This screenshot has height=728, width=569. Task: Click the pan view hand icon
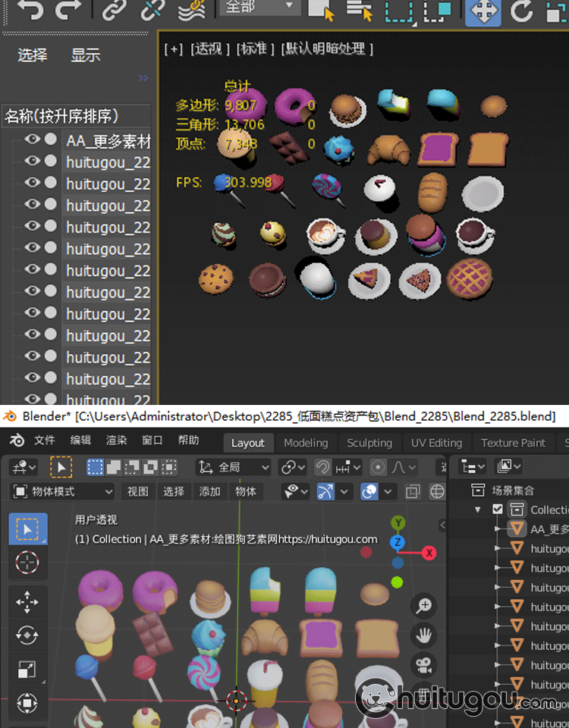click(424, 635)
